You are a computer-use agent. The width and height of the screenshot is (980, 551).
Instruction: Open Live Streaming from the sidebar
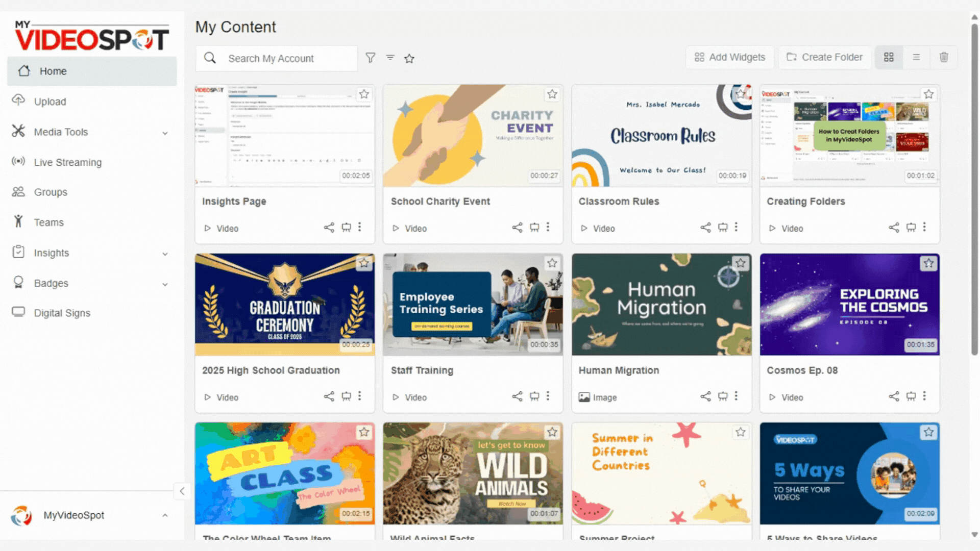point(67,162)
